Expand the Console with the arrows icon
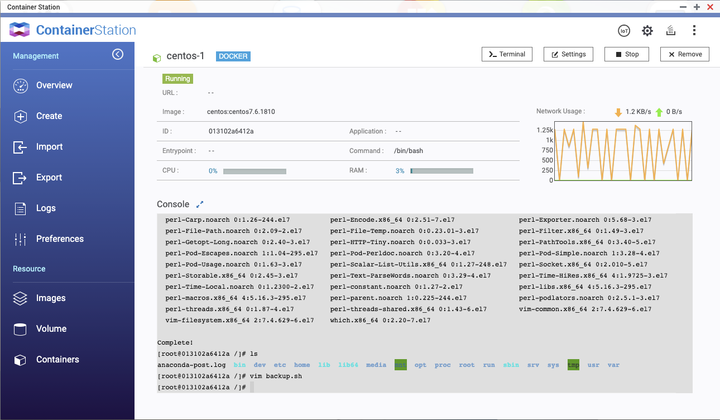Screen dimensions: 720x420 [200, 204]
